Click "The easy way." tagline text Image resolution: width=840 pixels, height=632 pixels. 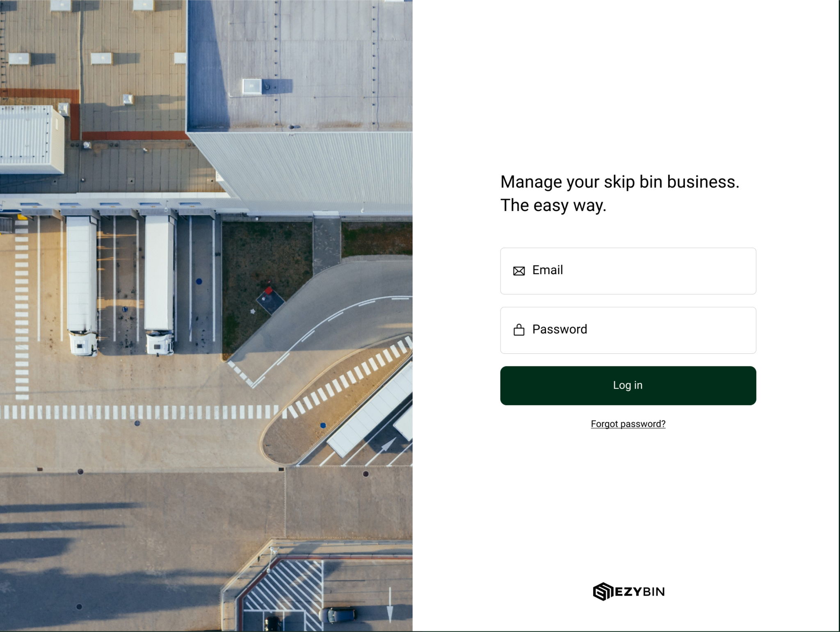click(553, 205)
